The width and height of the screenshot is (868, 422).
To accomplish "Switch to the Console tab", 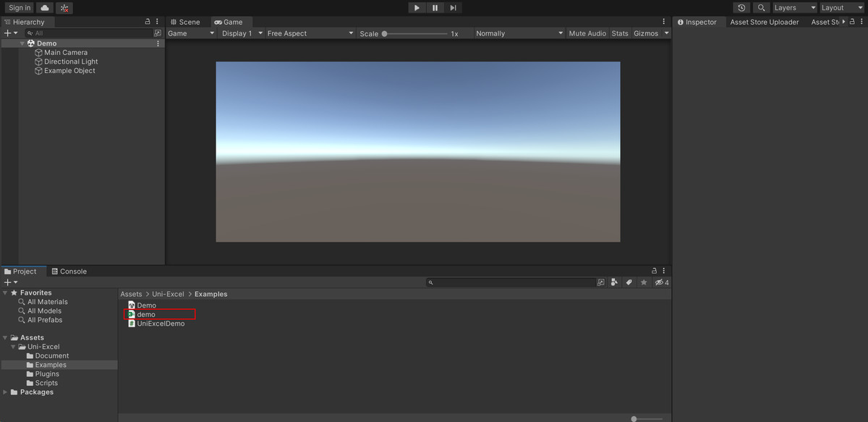I will [69, 271].
